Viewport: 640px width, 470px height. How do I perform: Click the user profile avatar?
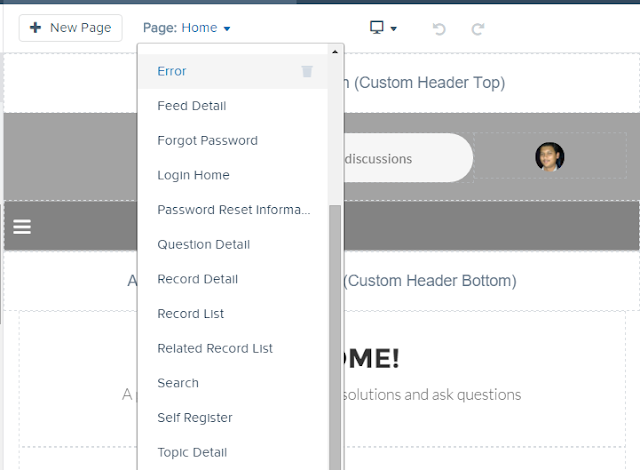point(550,157)
